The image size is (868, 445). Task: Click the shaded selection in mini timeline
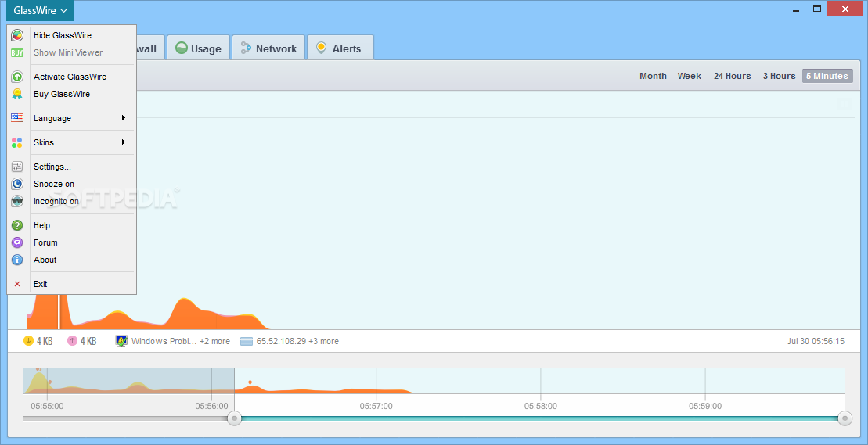point(128,381)
